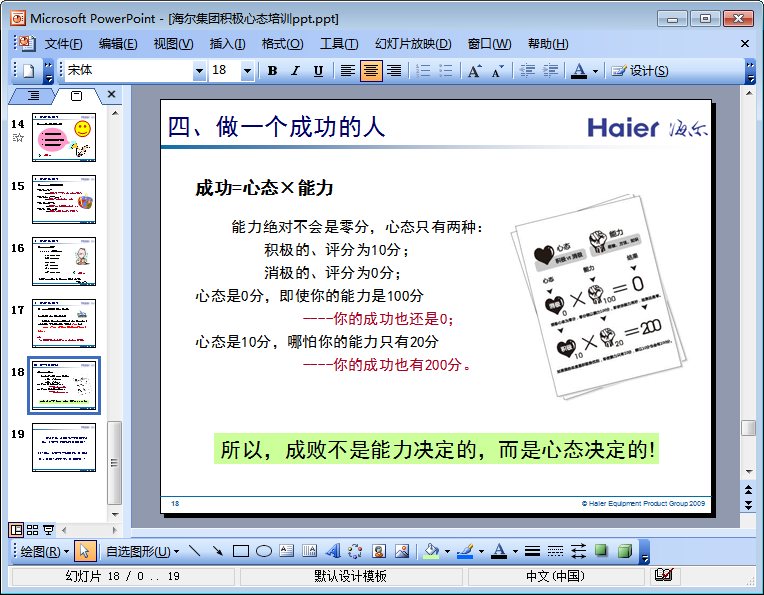Open 幻灯片放映(D) menu
Image resolution: width=764 pixels, height=595 pixels.
(413, 44)
